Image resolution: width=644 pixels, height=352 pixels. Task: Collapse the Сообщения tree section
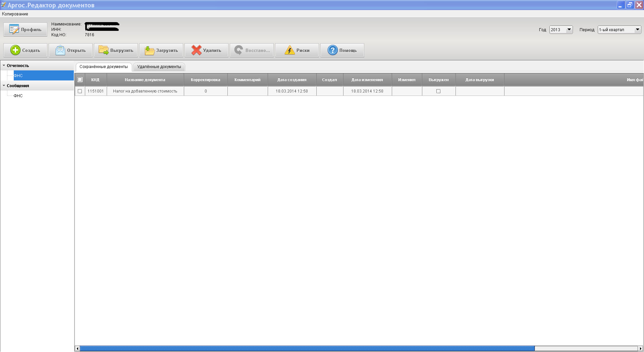click(4, 86)
